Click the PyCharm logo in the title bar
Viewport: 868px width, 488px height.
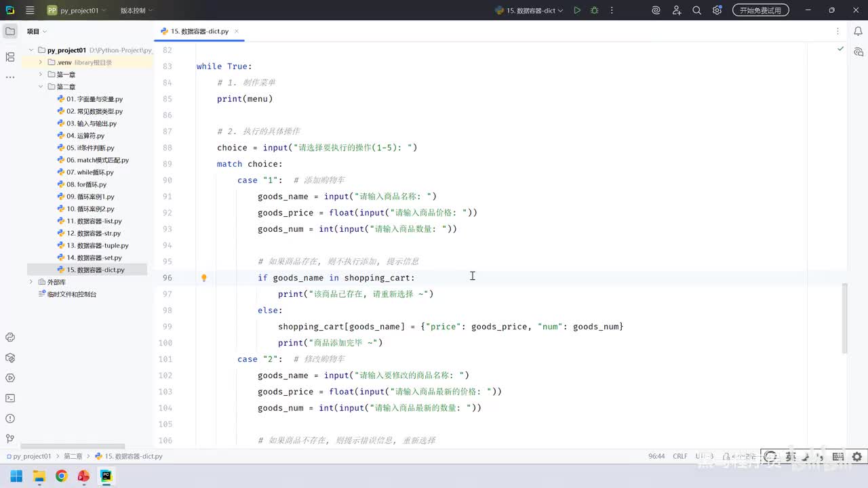tap(10, 10)
